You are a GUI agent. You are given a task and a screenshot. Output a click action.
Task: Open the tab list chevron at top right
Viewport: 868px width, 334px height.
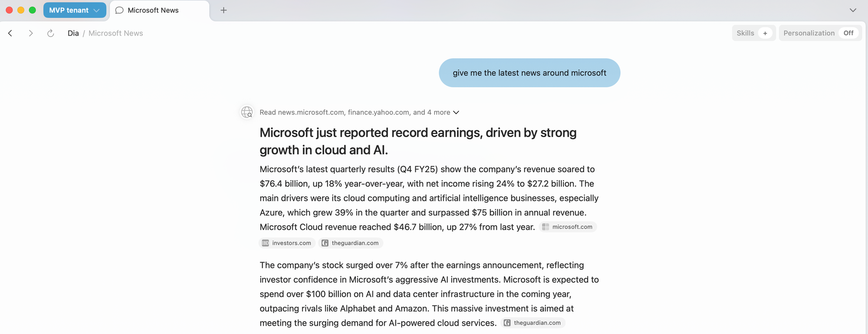(x=853, y=10)
